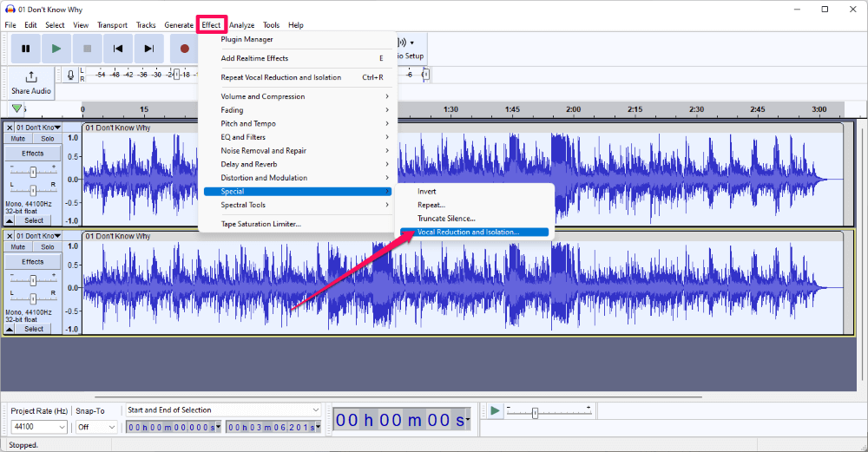Close the second track with X button
Screen dimensions: 868x452
pos(10,236)
